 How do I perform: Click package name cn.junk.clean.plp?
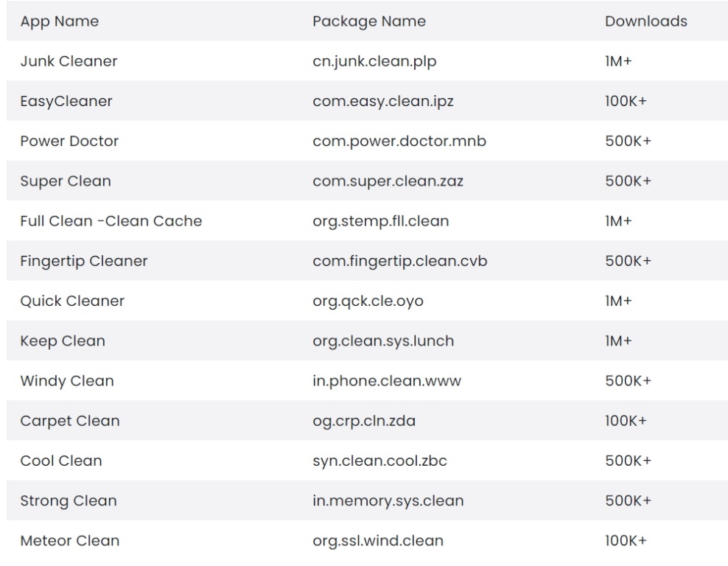coord(374,61)
